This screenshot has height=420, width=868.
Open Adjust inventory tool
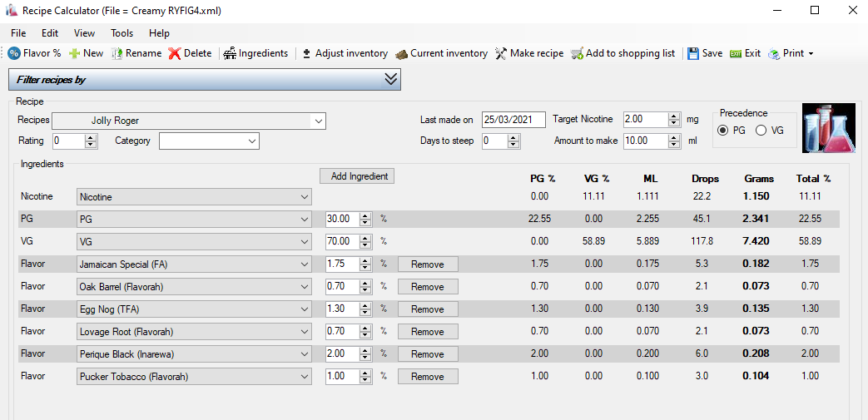(345, 53)
